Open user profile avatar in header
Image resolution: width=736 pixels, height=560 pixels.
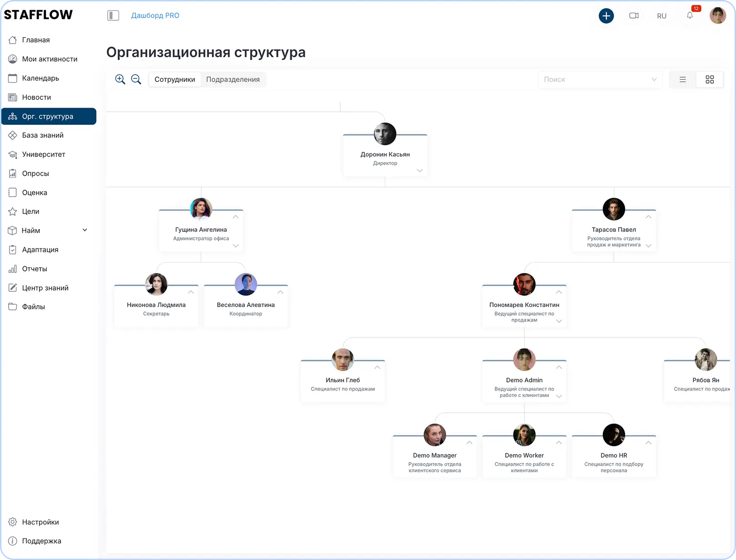(717, 16)
